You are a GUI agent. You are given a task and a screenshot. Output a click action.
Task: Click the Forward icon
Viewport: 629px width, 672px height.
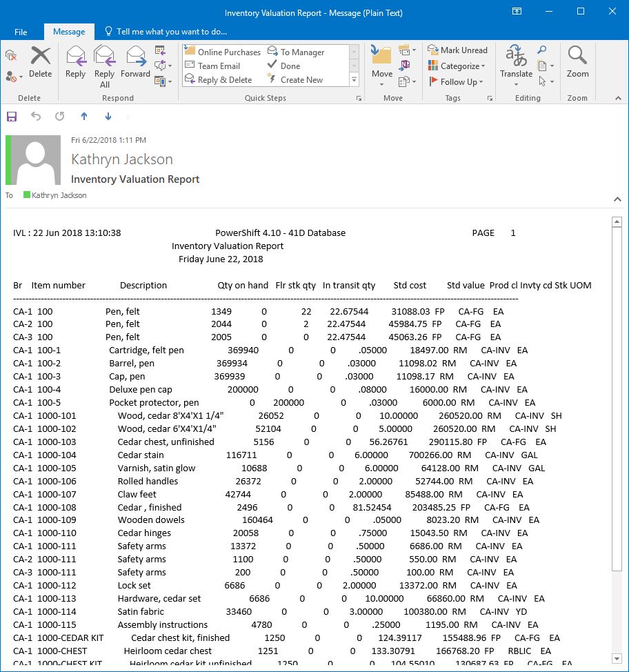click(135, 62)
